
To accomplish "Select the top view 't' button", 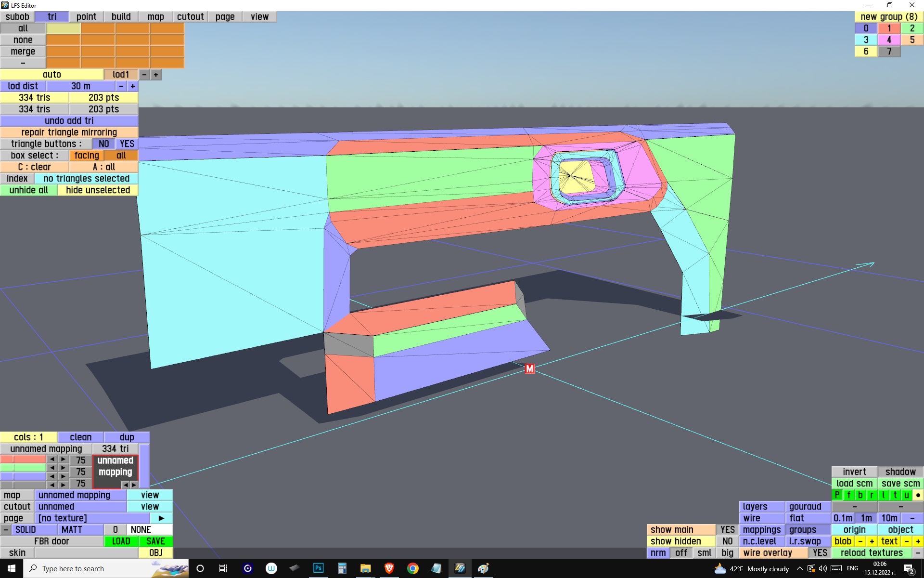I will pos(895,495).
